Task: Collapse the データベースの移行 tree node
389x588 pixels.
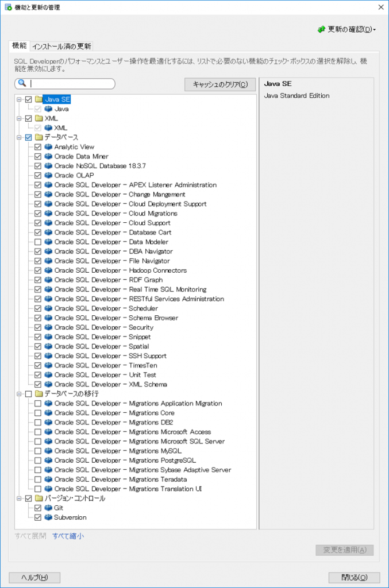Action: coord(19,394)
